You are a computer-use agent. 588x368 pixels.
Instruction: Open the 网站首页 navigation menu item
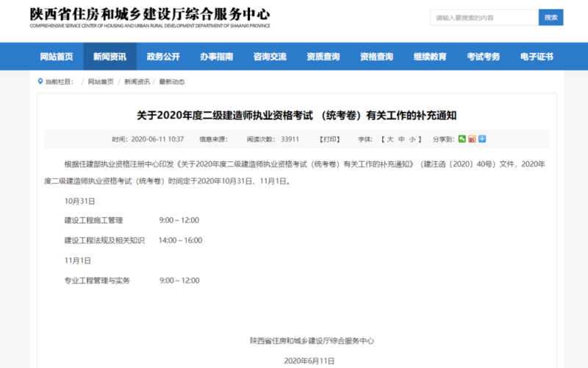click(57, 57)
